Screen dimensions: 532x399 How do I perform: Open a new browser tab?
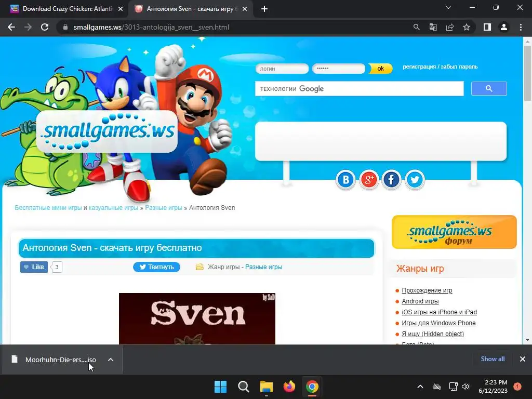click(x=264, y=9)
